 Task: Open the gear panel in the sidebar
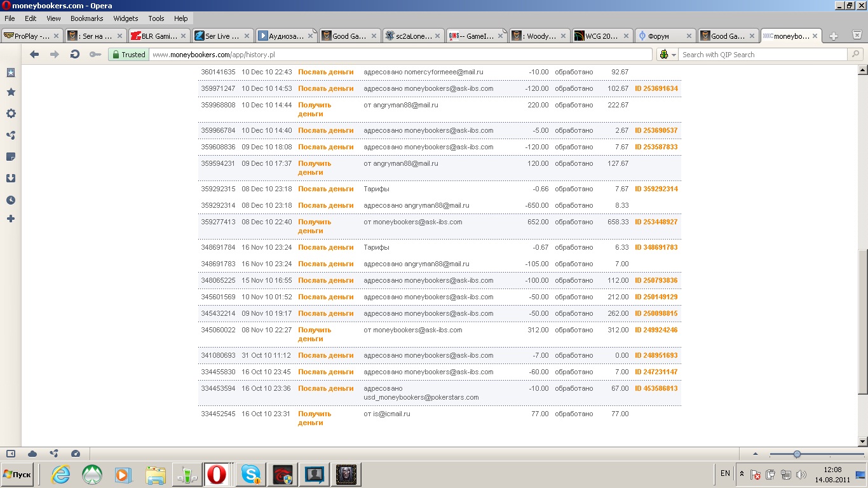11,114
